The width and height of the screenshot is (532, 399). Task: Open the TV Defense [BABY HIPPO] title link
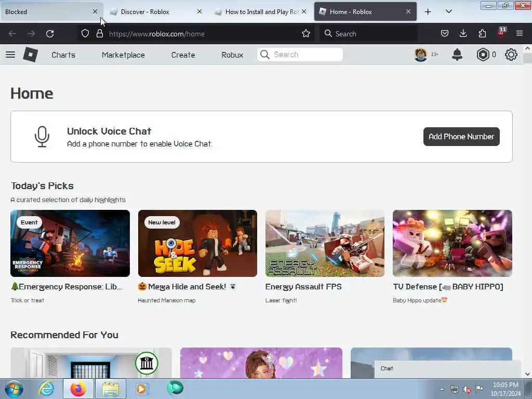(448, 287)
